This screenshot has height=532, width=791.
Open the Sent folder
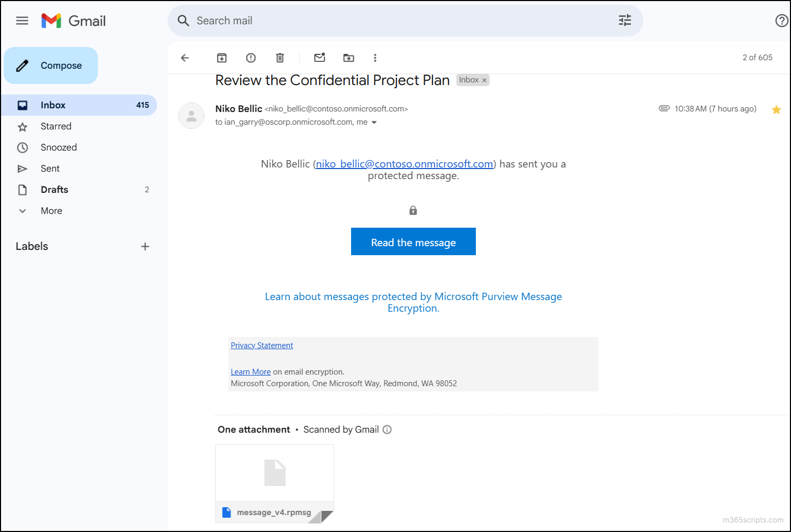tap(50, 168)
